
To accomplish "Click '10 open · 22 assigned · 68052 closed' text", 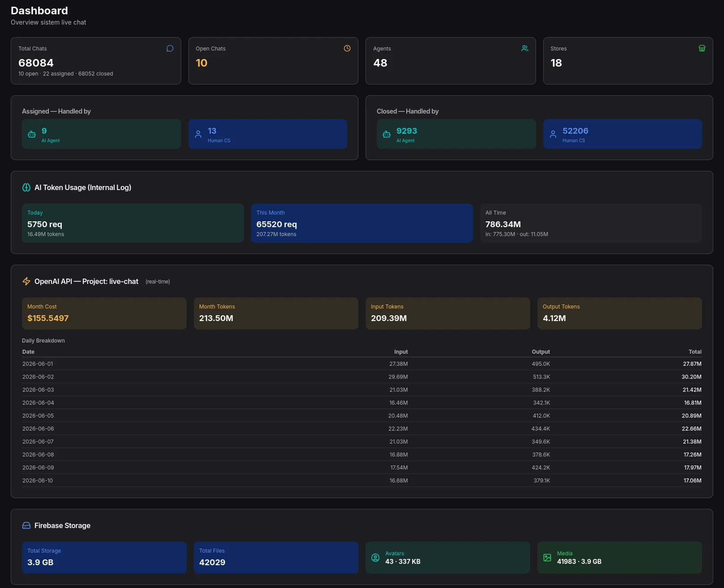I will (x=66, y=74).
